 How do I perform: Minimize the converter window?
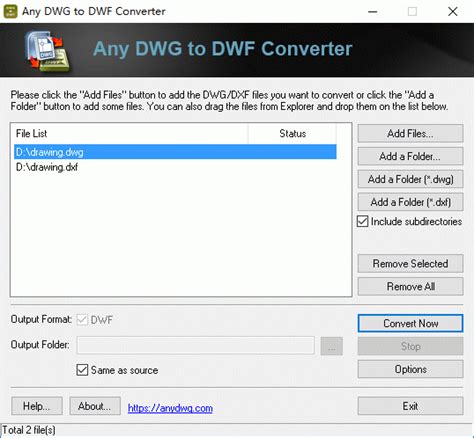(372, 12)
